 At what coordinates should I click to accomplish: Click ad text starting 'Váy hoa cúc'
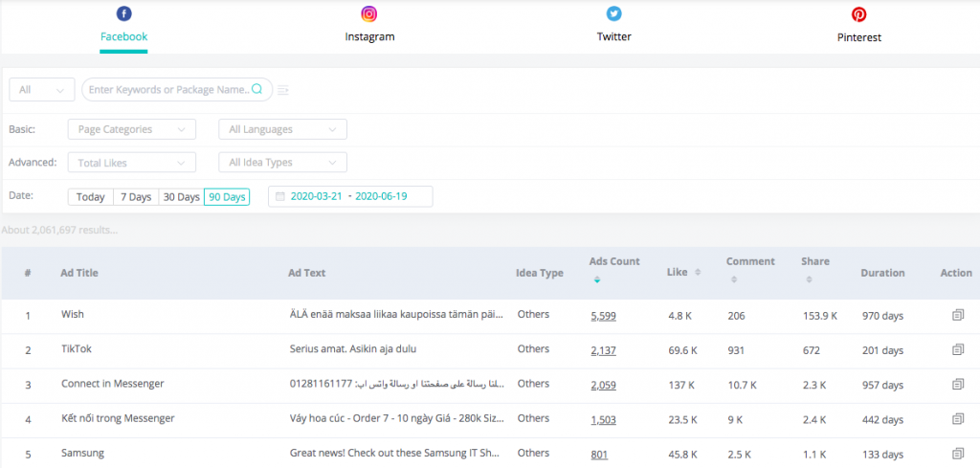tap(397, 418)
